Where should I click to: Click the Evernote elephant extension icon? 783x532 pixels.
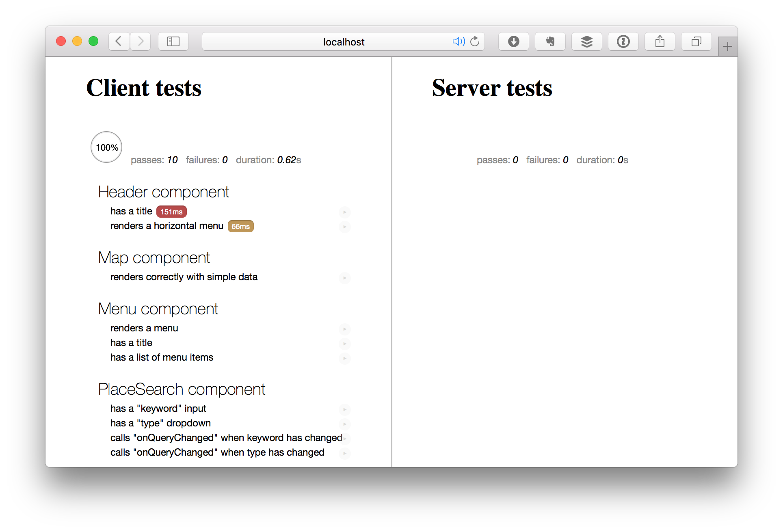coord(550,41)
